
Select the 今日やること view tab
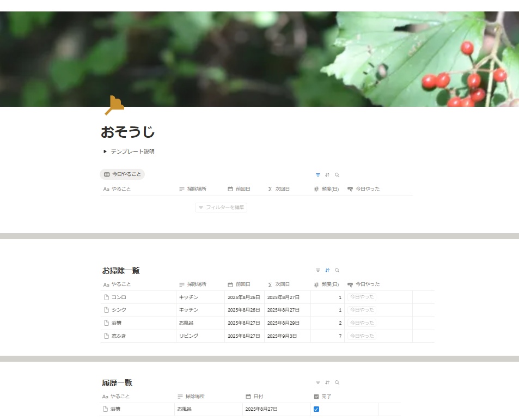click(x=122, y=174)
